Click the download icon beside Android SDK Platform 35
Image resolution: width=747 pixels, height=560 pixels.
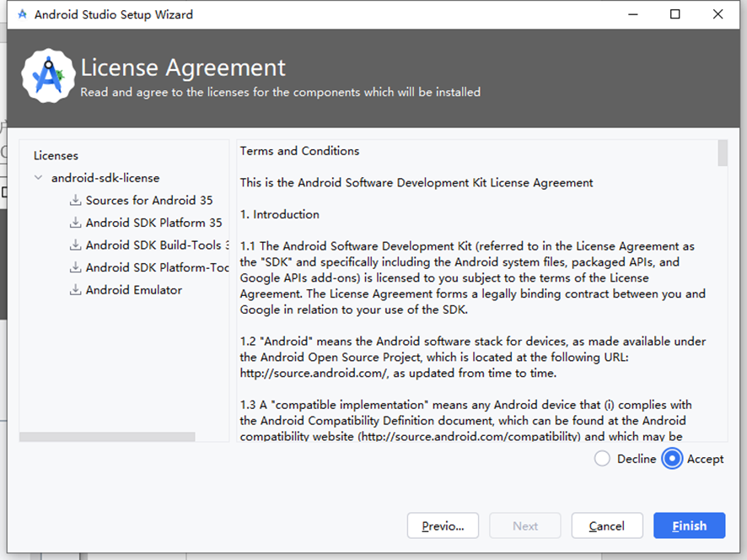75,223
